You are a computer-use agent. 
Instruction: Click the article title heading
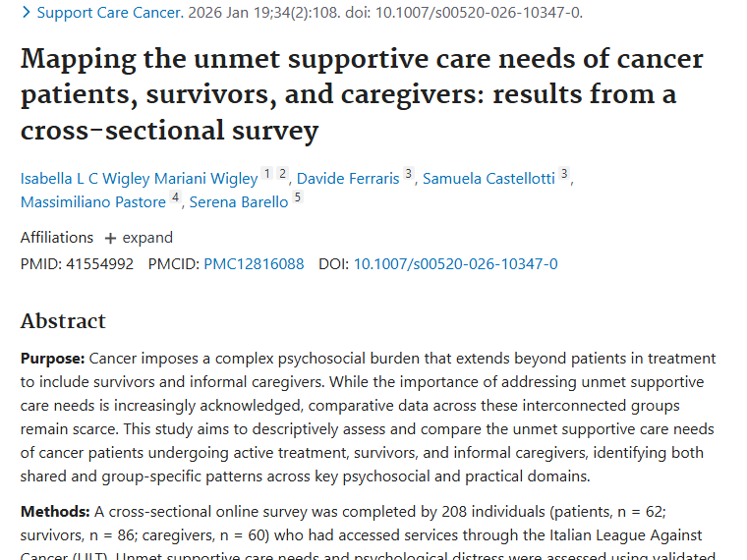pyautogui.click(x=362, y=94)
